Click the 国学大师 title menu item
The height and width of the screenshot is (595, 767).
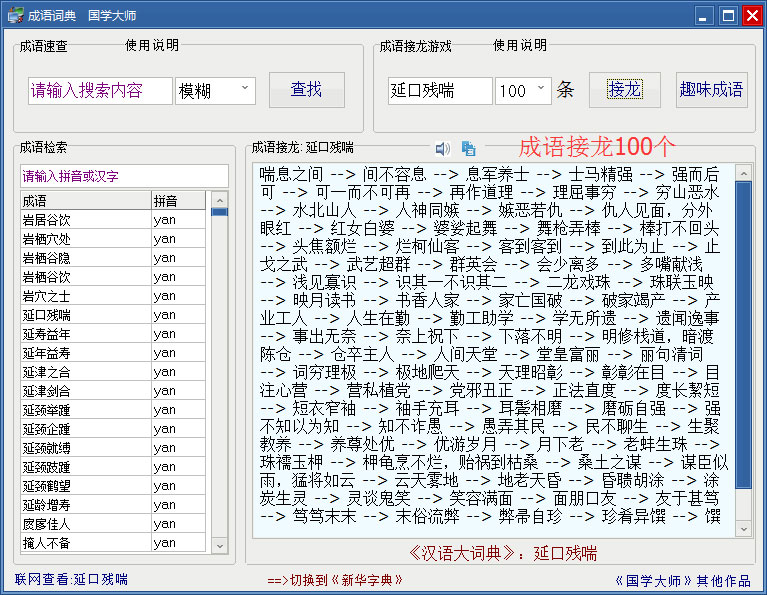pyautogui.click(x=112, y=15)
